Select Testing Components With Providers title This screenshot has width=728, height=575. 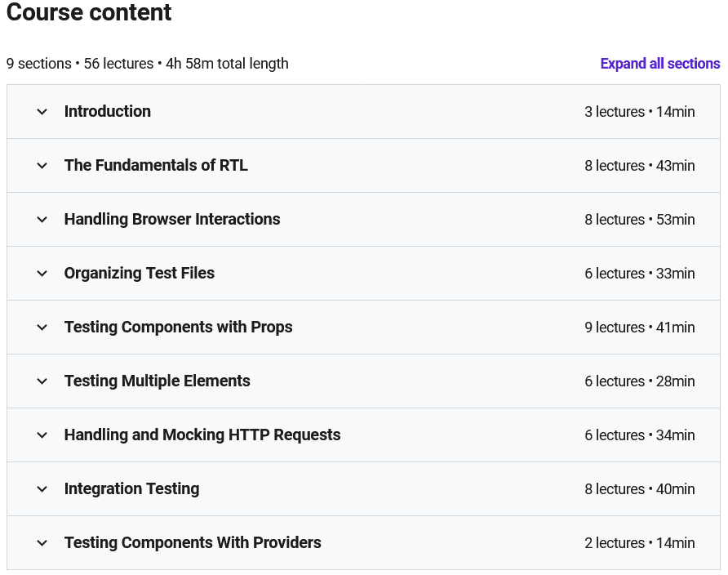[x=193, y=542]
